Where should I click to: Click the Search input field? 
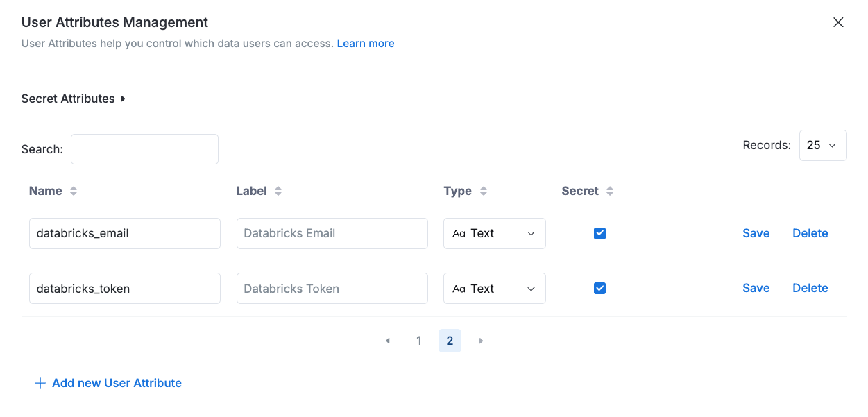(x=144, y=149)
